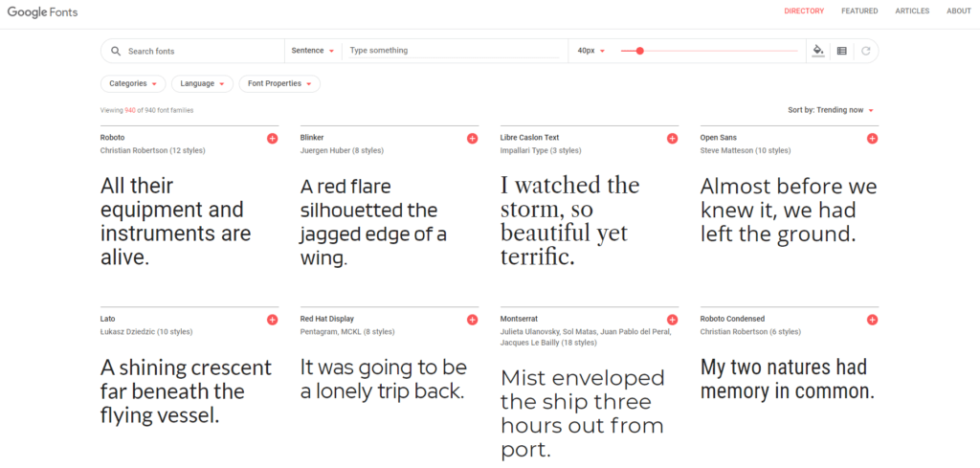The image size is (980, 468).
Task: Add Roboto font with plus icon
Action: (273, 139)
